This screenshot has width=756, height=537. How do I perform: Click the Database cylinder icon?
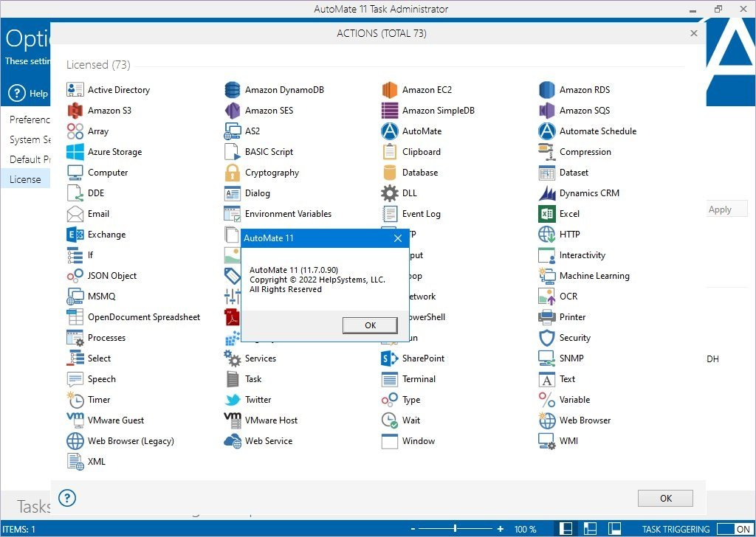point(390,173)
